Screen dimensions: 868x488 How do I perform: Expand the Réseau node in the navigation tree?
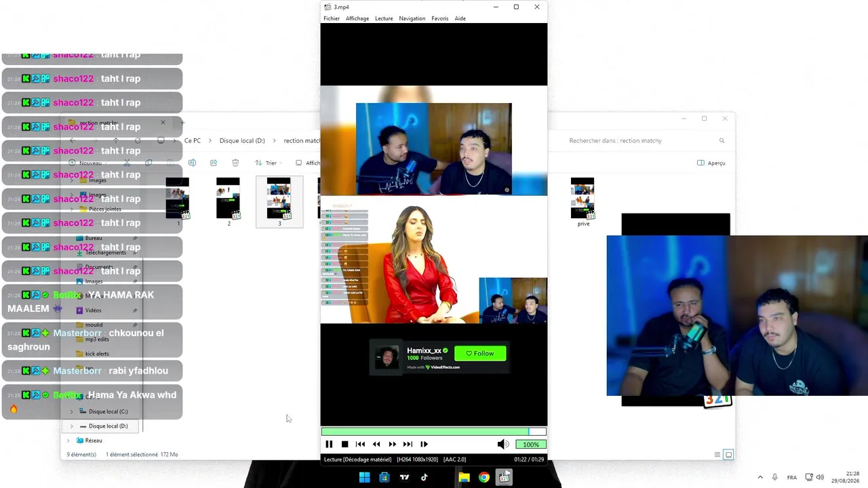coord(68,441)
